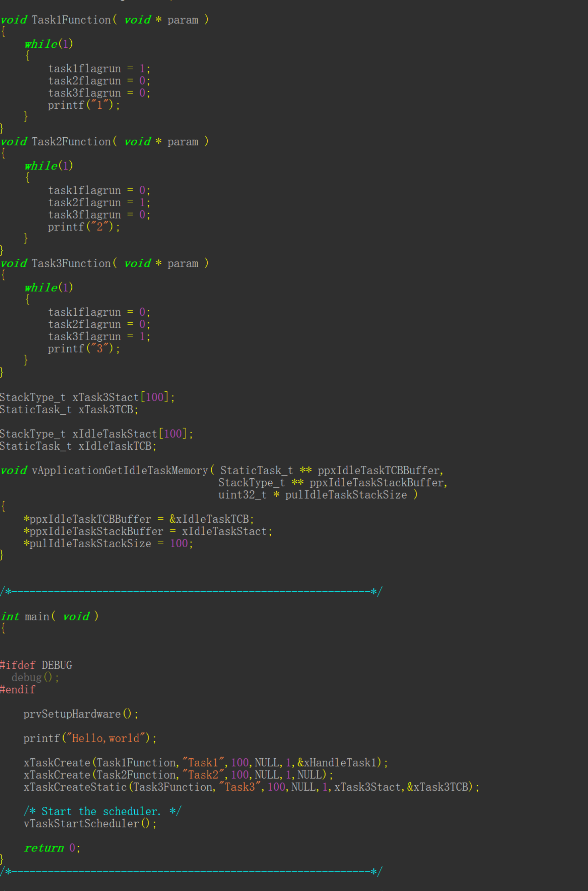Click the Task3Function definition name
The image size is (588, 891).
point(71,264)
